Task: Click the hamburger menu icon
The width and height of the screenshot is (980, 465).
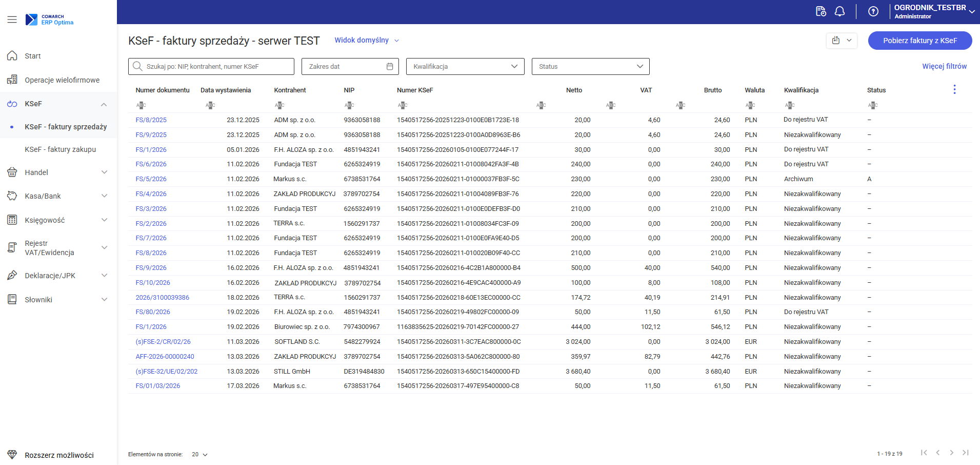Action: tap(12, 20)
